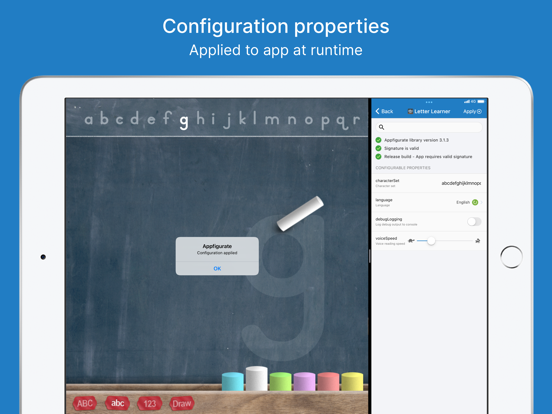Tap the Back button in Appfigurate panel
Screen dimensions: 552x414
pos(384,111)
